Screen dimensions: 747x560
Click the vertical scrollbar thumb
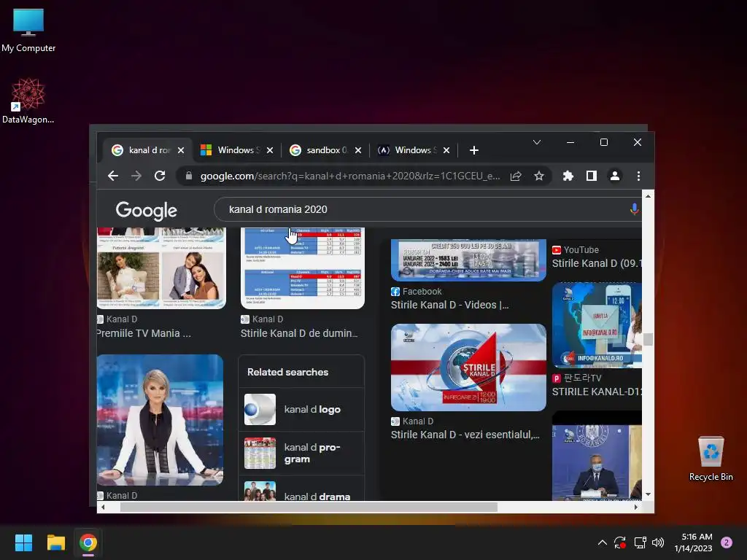click(648, 339)
